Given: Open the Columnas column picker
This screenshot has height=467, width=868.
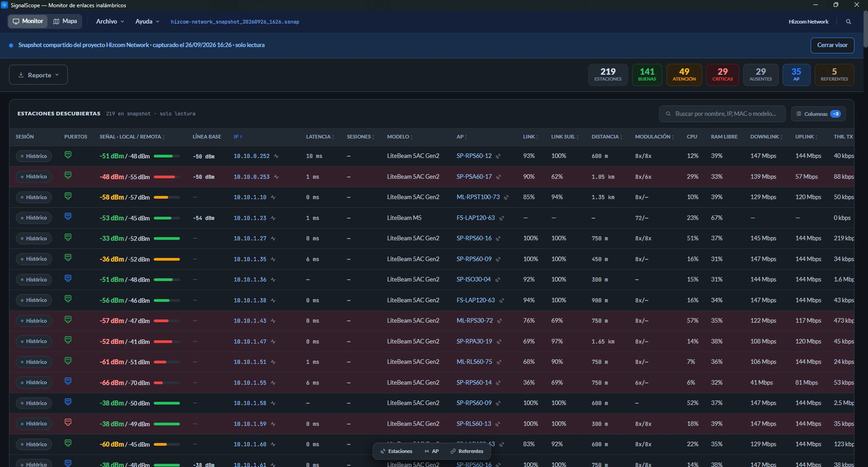Looking at the screenshot, I should point(818,114).
